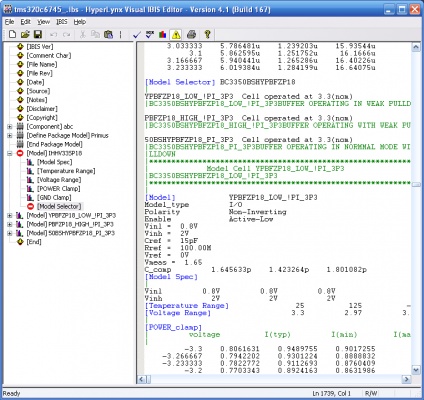Click the BCK check icon
Viewport: 424px width, 400px height.
(x=150, y=34)
